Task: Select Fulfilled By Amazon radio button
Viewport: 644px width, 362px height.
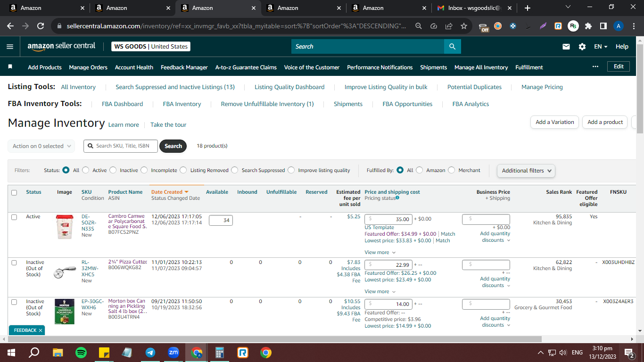Action: (x=420, y=170)
